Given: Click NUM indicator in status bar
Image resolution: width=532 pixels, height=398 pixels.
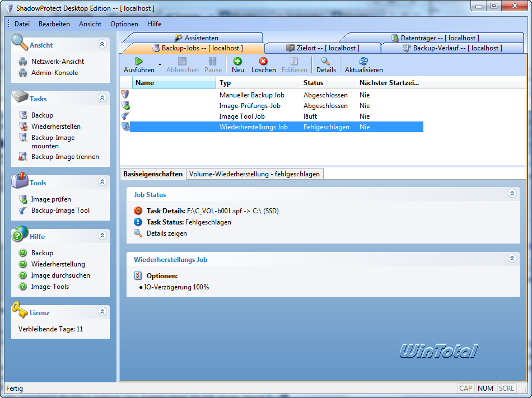Looking at the screenshot, I should [485, 388].
